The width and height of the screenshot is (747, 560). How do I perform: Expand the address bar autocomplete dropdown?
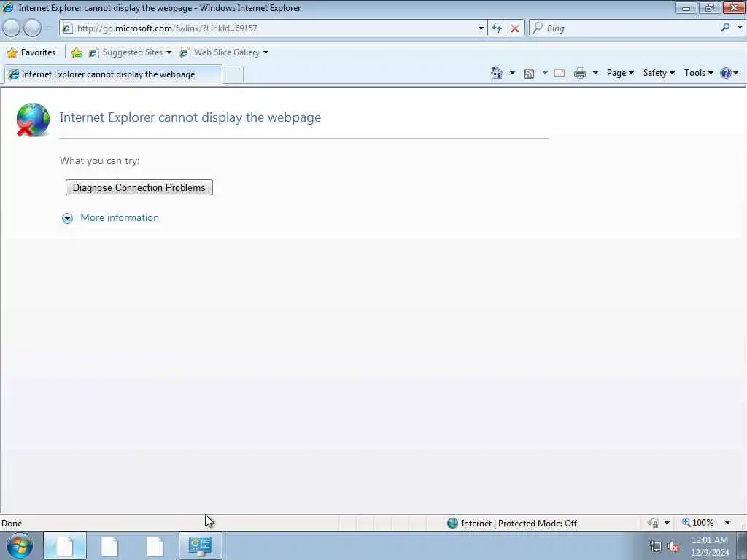[481, 28]
